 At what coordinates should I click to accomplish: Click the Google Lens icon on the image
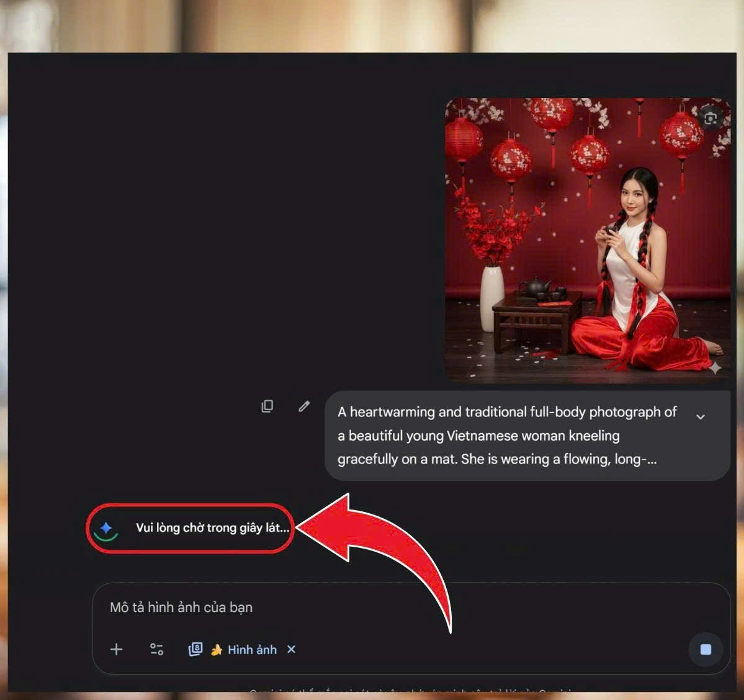pos(710,118)
